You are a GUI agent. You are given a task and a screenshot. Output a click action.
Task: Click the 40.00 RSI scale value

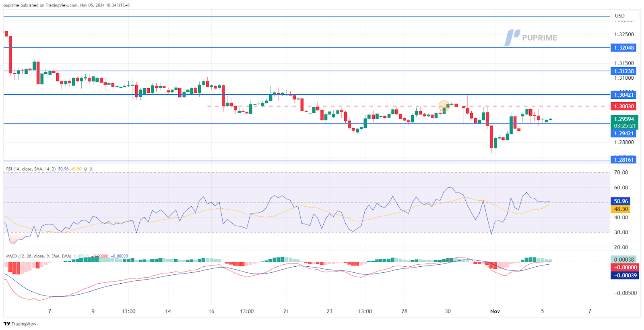pyautogui.click(x=621, y=217)
